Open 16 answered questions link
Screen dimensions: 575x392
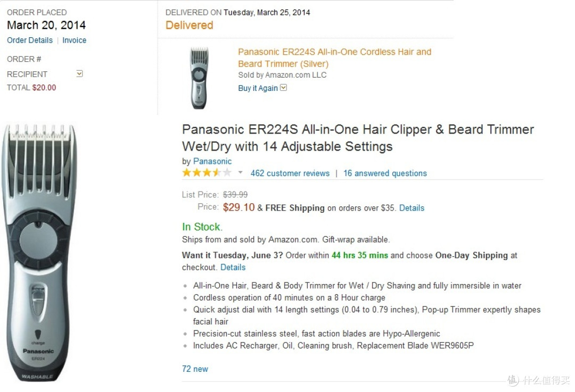click(385, 173)
